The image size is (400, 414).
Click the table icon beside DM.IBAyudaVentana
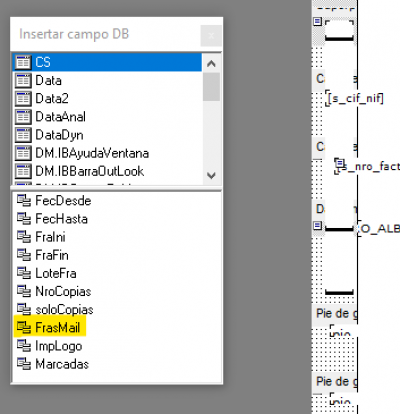(23, 153)
